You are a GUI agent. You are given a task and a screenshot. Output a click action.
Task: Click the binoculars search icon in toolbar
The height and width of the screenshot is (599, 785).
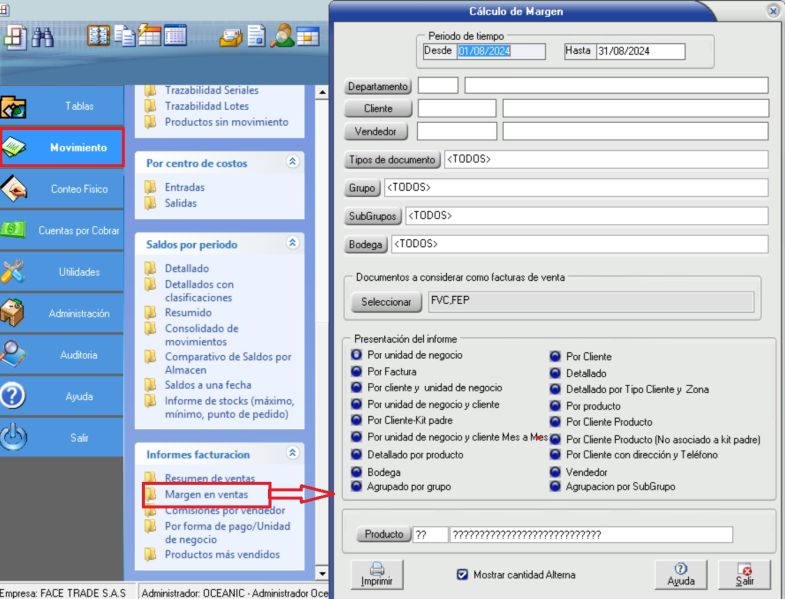click(43, 37)
